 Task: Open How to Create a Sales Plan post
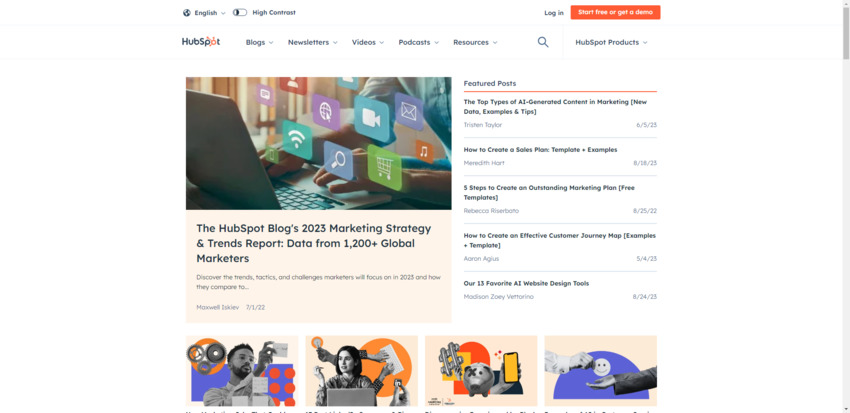(540, 150)
